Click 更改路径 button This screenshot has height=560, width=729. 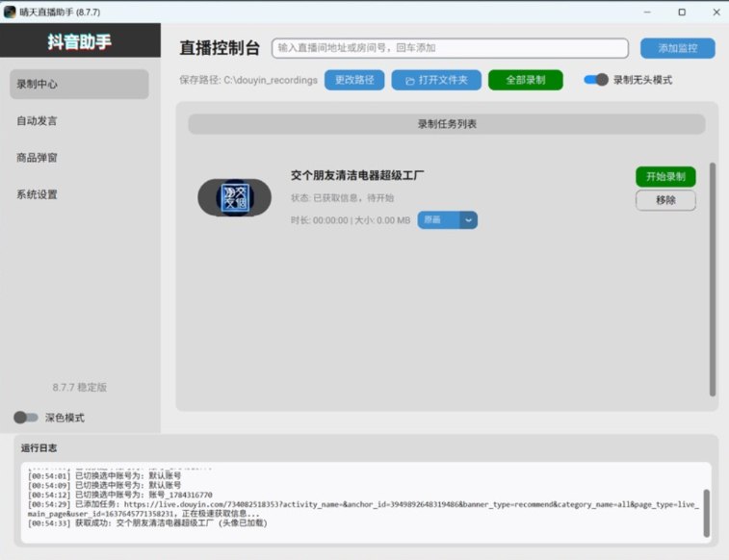coord(354,80)
